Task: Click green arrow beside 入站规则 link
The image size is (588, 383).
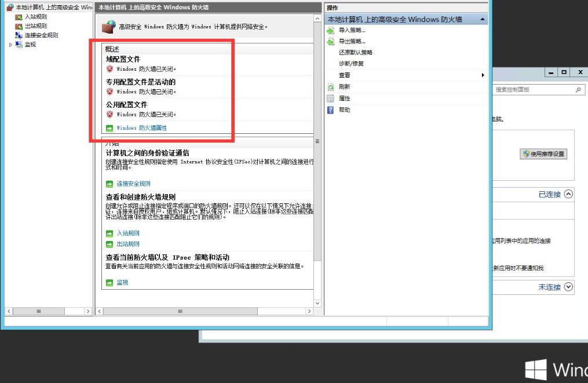Action: [109, 234]
